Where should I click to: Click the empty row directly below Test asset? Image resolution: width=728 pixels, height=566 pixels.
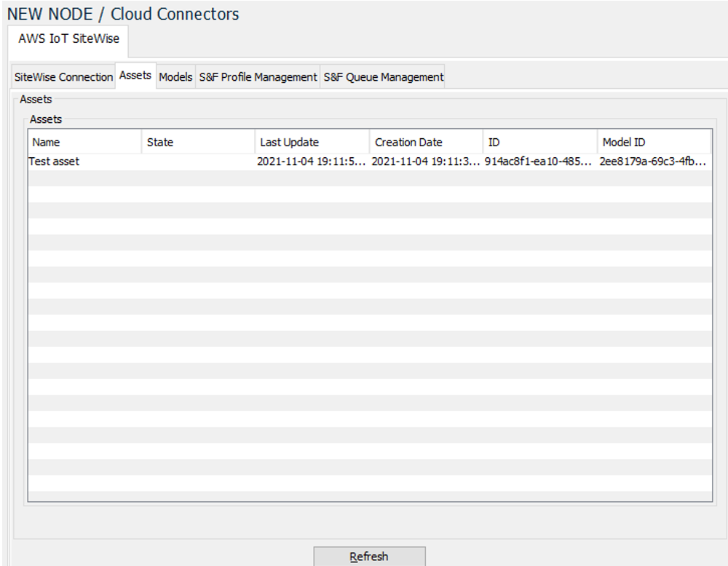point(369,178)
